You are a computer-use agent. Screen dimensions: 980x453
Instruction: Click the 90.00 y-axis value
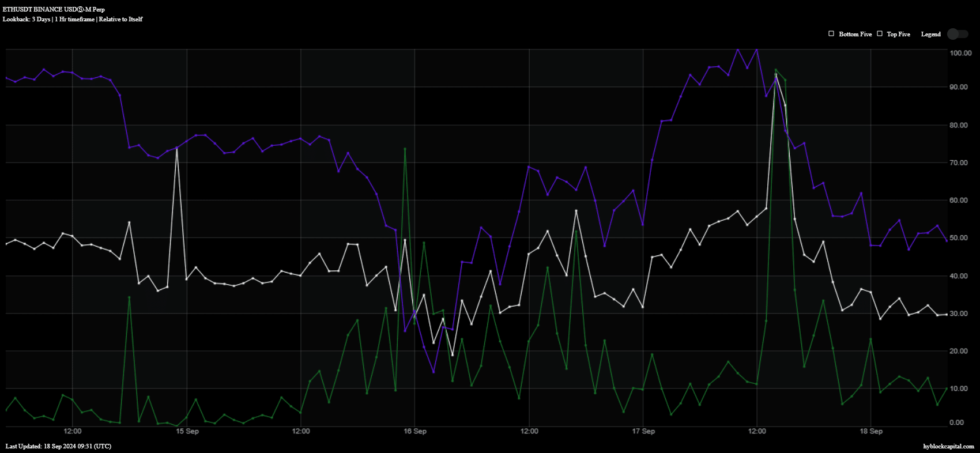(x=959, y=87)
